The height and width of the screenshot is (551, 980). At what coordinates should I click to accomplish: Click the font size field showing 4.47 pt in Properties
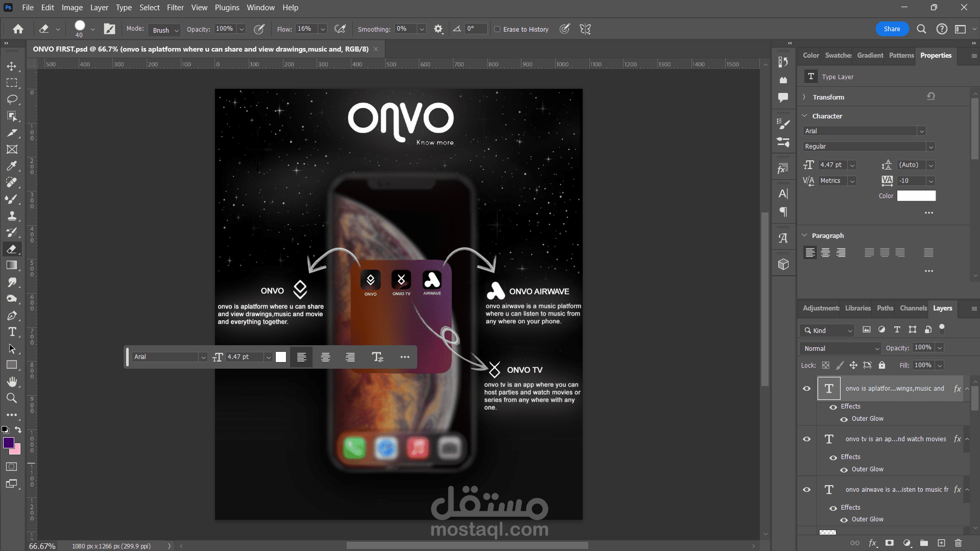(833, 165)
